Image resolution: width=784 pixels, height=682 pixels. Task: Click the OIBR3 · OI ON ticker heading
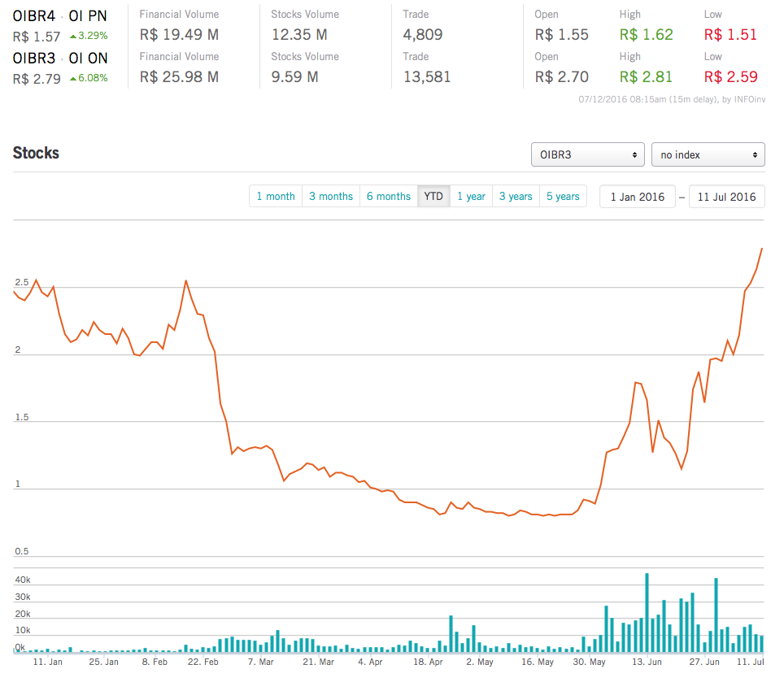tap(60, 58)
